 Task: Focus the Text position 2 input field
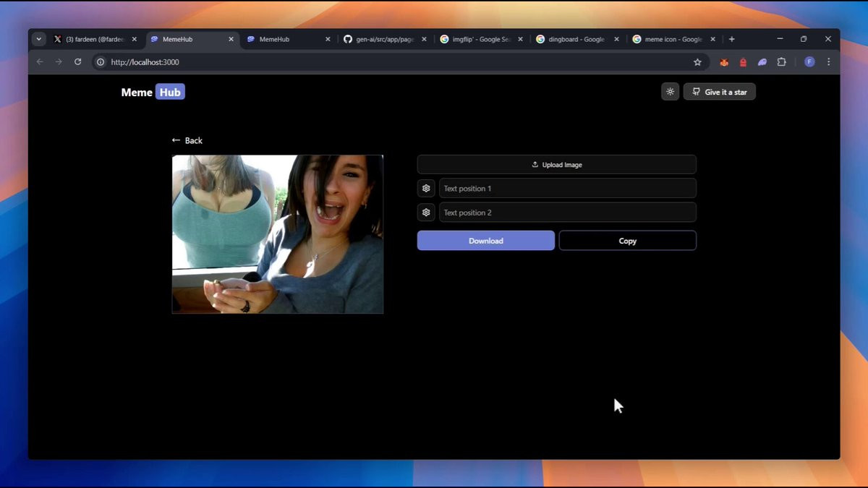[567, 213]
